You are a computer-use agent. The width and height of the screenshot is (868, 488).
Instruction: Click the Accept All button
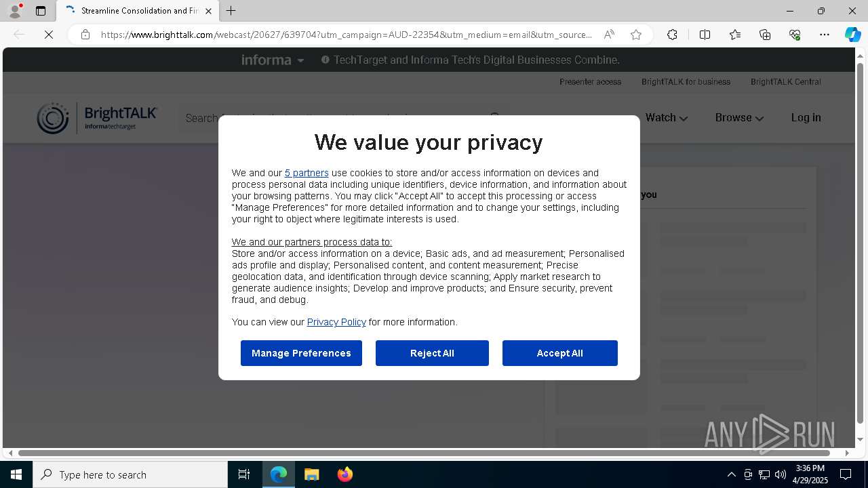[x=559, y=353]
